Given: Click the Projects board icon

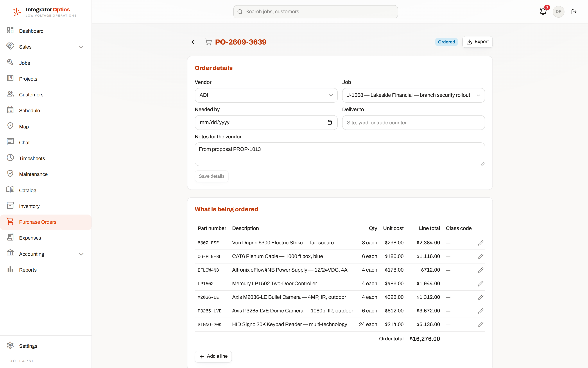Looking at the screenshot, I should [10, 78].
